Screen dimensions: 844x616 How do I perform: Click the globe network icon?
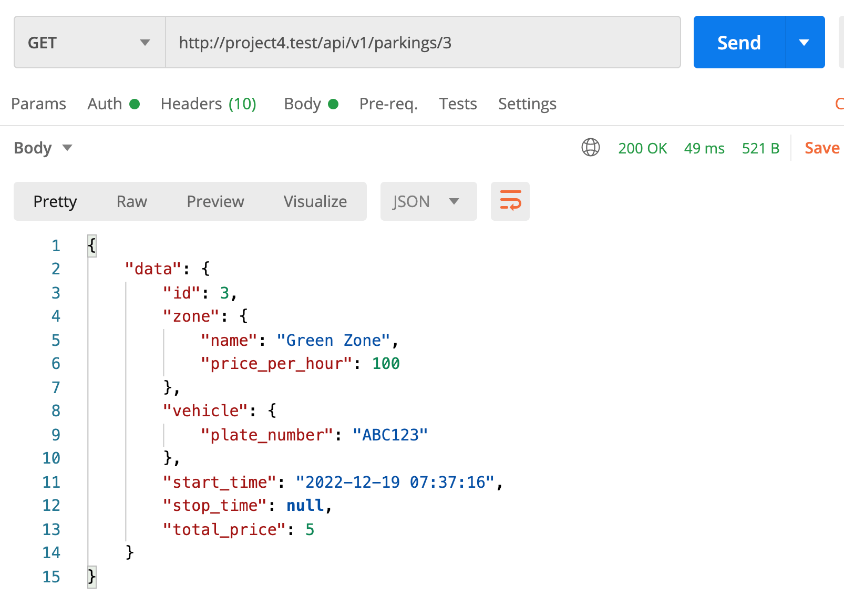click(590, 148)
